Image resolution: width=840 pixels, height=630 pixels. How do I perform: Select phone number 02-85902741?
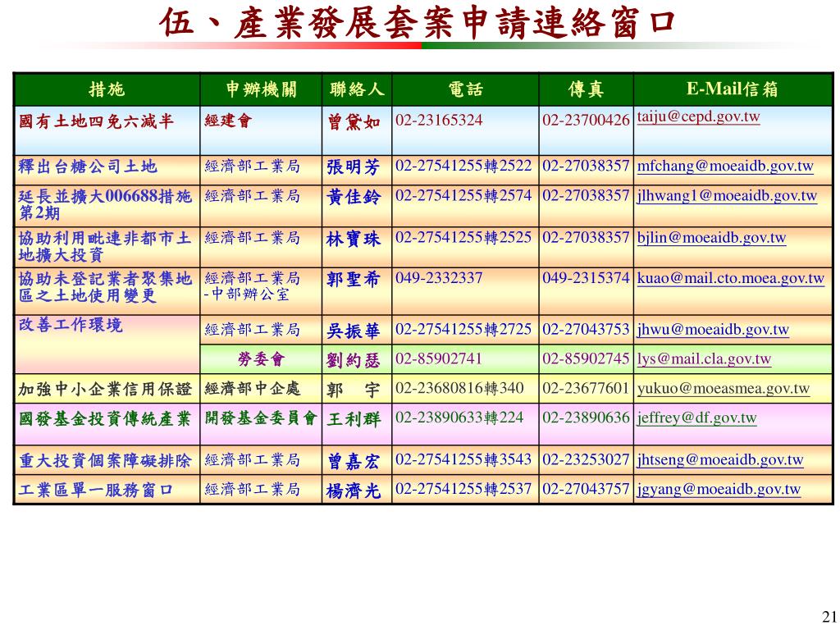(x=439, y=358)
